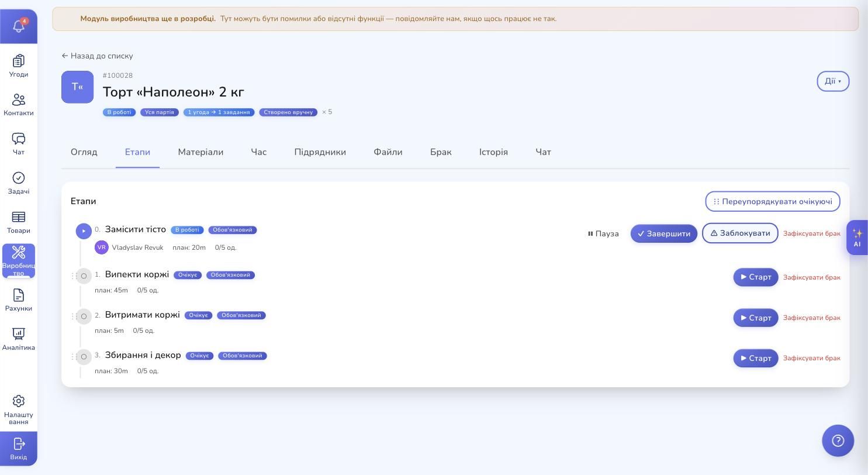
Task: Click the status circle of Випекти коржі
Action: (84, 276)
